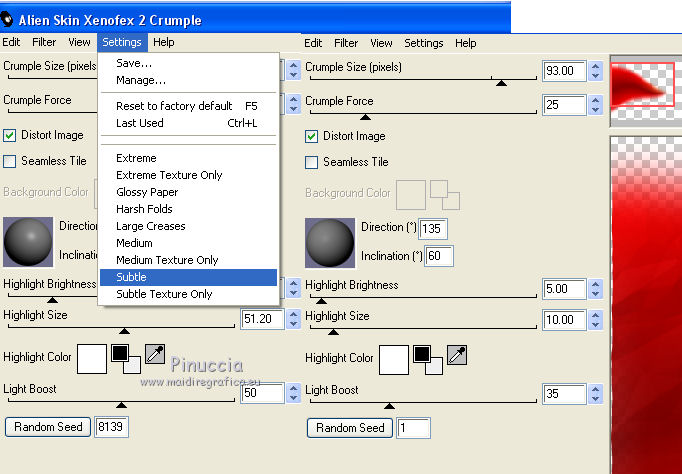Apply the Glossy Paper preset
682x474 pixels.
(x=188, y=192)
